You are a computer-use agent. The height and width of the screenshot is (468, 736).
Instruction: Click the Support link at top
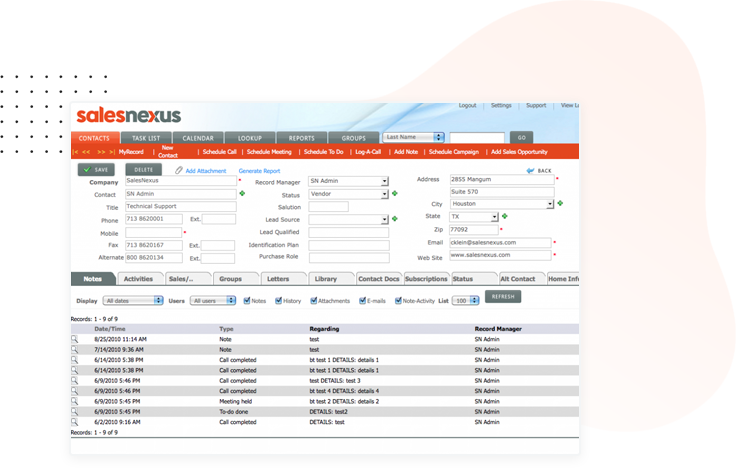point(536,106)
